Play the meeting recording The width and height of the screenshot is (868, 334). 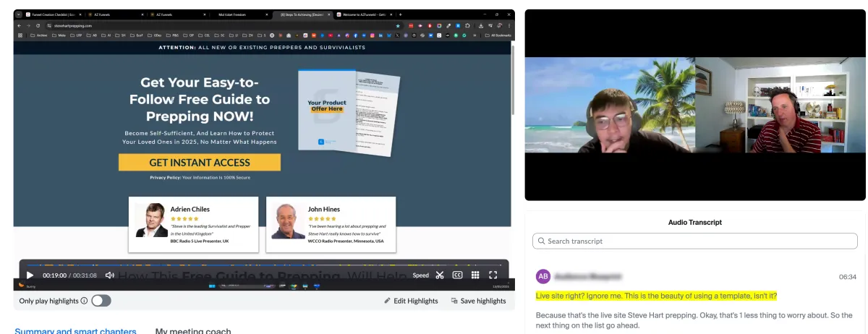point(30,275)
